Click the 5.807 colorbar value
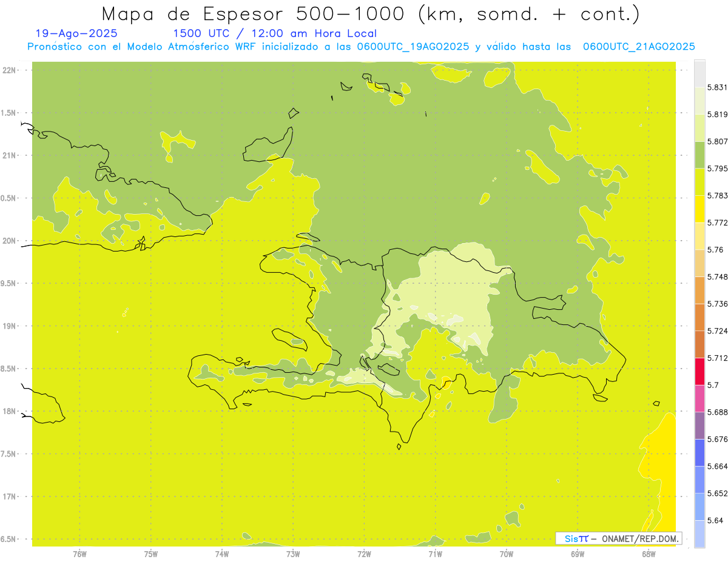728x562 pixels. pyautogui.click(x=718, y=141)
